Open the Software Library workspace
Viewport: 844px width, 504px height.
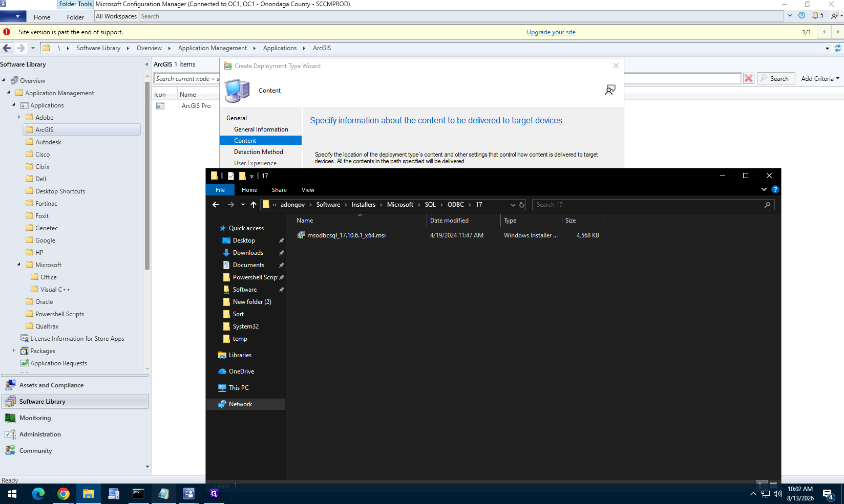pyautogui.click(x=75, y=402)
